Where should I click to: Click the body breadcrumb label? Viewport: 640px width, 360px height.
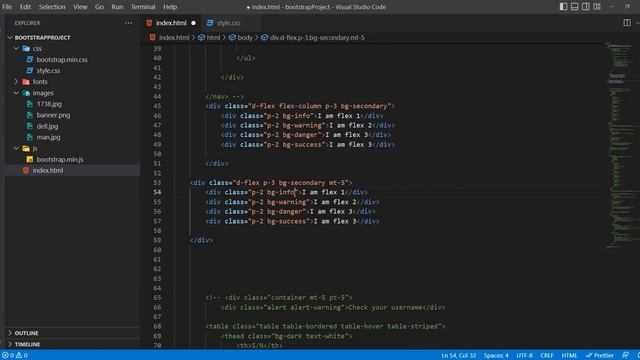click(x=245, y=38)
